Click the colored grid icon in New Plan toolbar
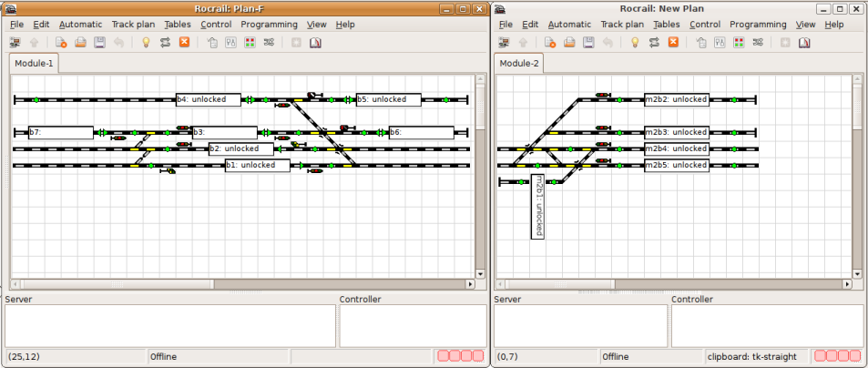The image size is (868, 368). tap(739, 42)
